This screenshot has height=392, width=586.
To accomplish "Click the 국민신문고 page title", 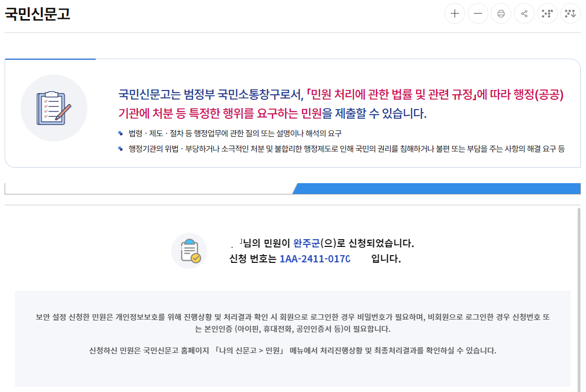I will 38,14.
